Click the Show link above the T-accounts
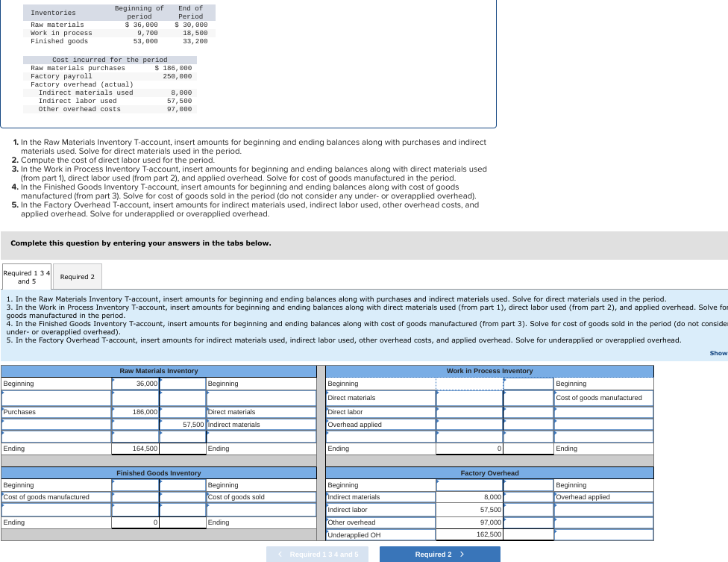728x562 pixels. (x=718, y=352)
